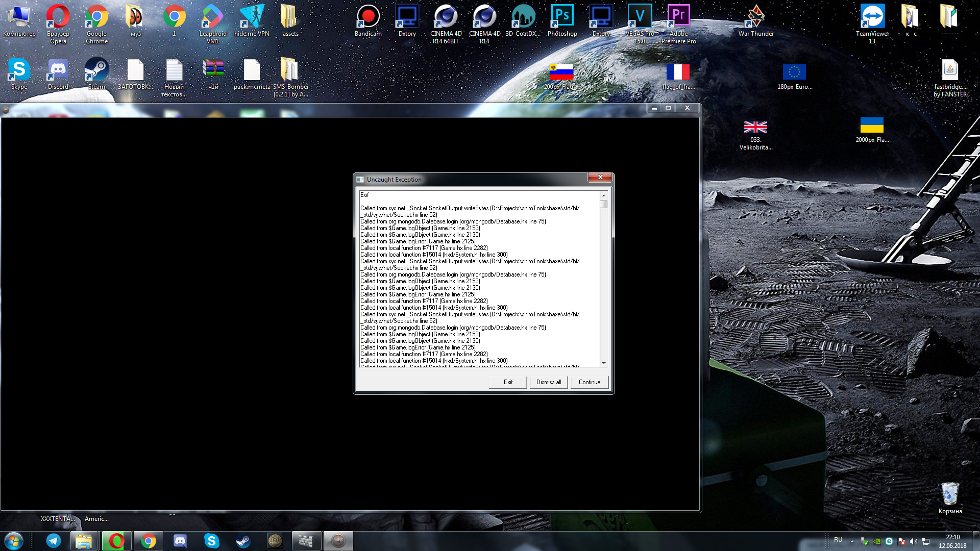
Task: Switch to Opera in the taskbar
Action: pyautogui.click(x=116, y=541)
